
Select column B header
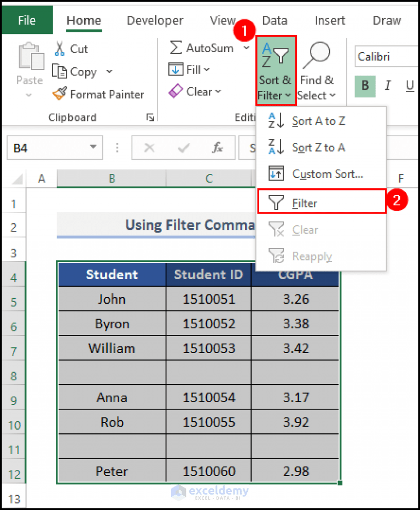pyautogui.click(x=112, y=178)
